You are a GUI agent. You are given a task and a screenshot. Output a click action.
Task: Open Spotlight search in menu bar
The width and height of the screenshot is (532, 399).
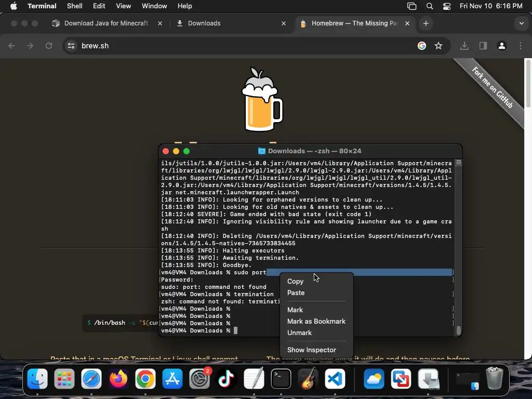click(x=430, y=6)
